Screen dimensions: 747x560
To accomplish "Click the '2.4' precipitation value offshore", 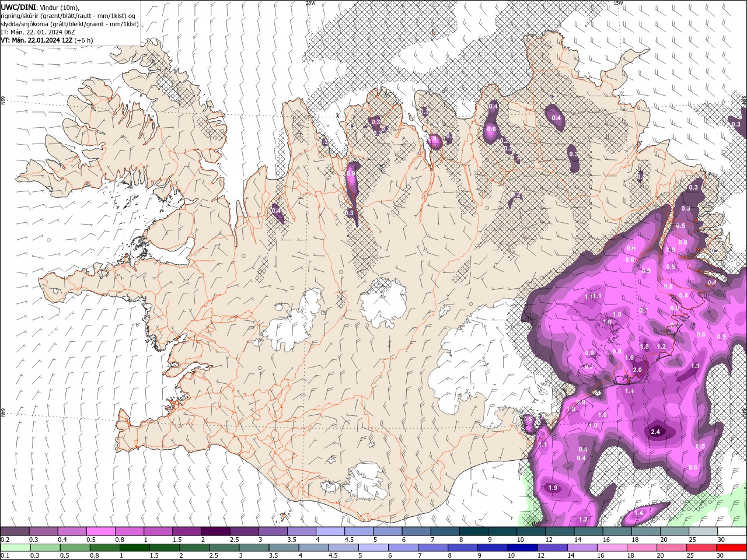I will coord(655,432).
